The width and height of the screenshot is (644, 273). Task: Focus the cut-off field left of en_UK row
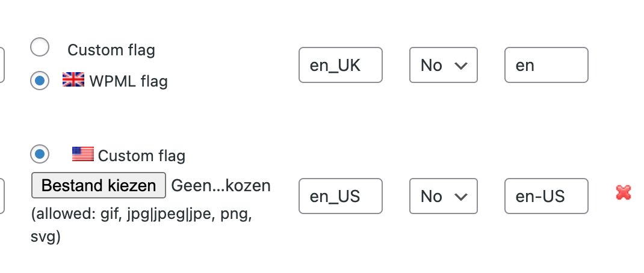click(x=2, y=65)
